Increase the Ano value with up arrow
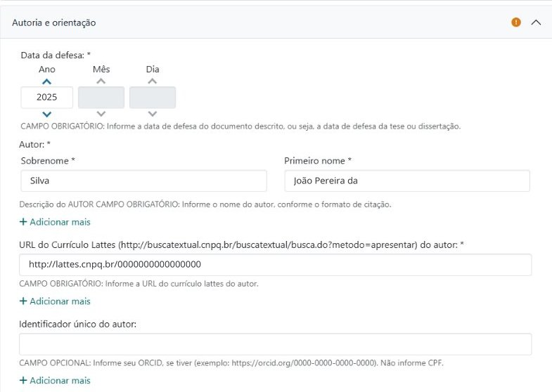 (46, 81)
